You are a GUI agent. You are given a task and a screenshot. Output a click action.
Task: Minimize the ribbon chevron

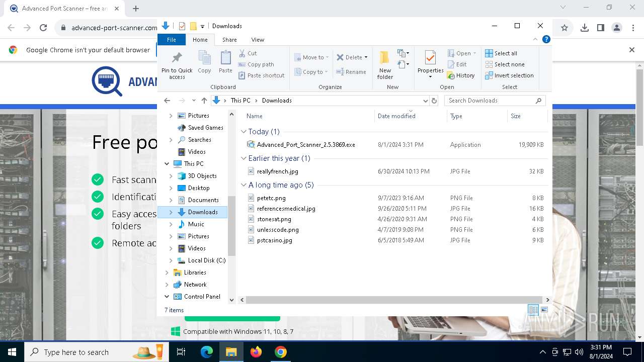535,39
